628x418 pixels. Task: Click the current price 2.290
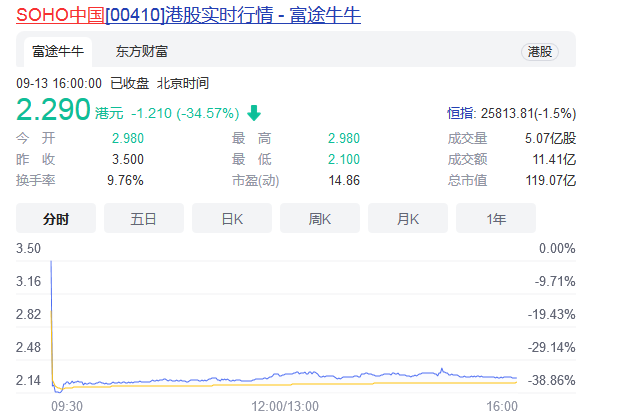pos(53,109)
